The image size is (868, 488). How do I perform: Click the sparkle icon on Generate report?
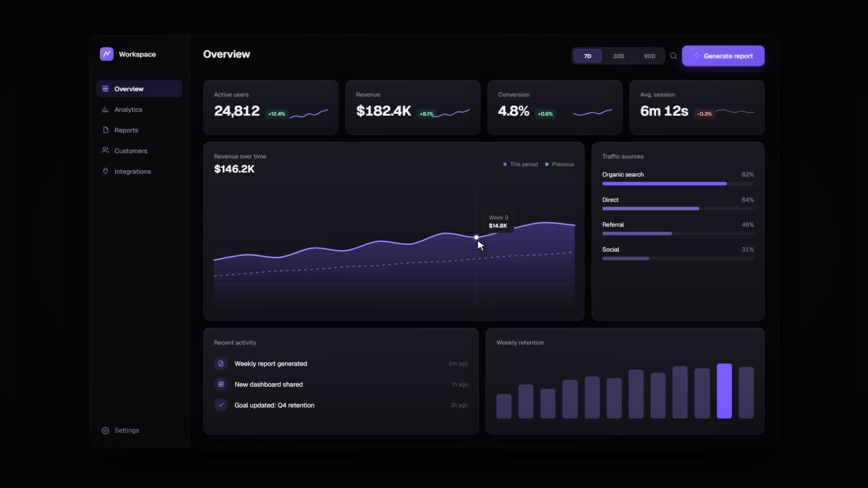(697, 56)
